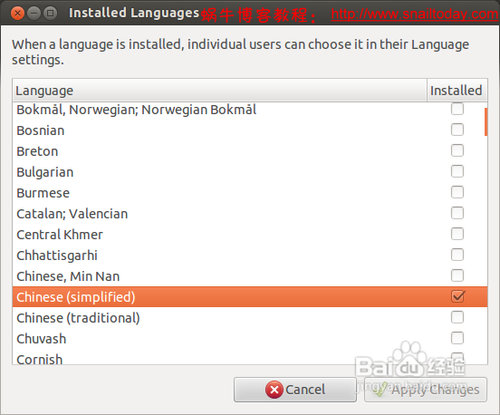Toggle the Burmese installed checkbox

pos(457,192)
